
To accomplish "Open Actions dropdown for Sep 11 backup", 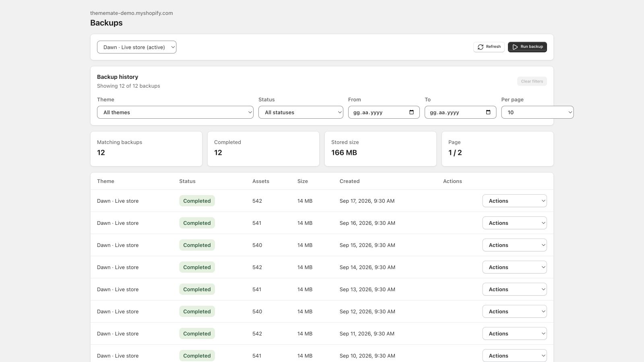I will point(514,333).
